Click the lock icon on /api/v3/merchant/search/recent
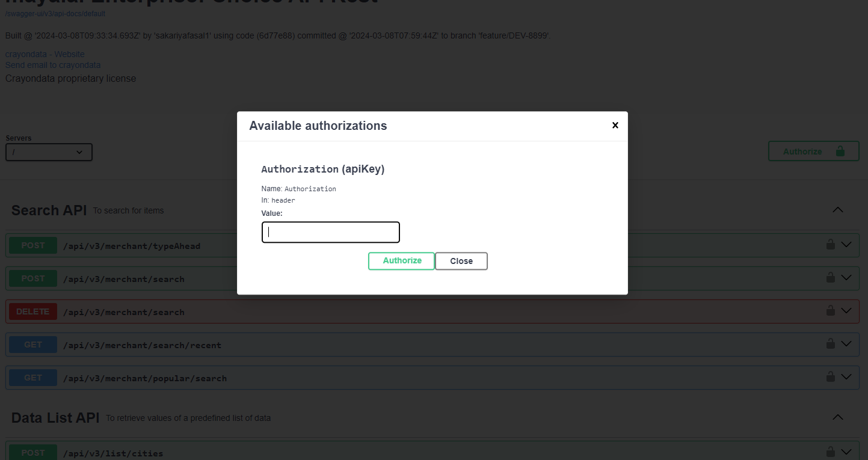Image resolution: width=868 pixels, height=460 pixels. pyautogui.click(x=831, y=344)
